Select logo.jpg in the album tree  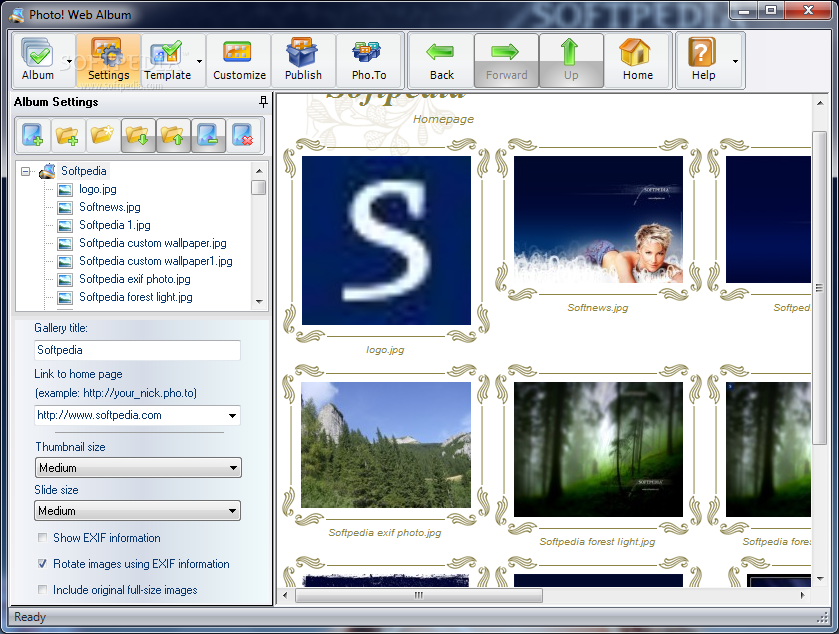tap(98, 189)
